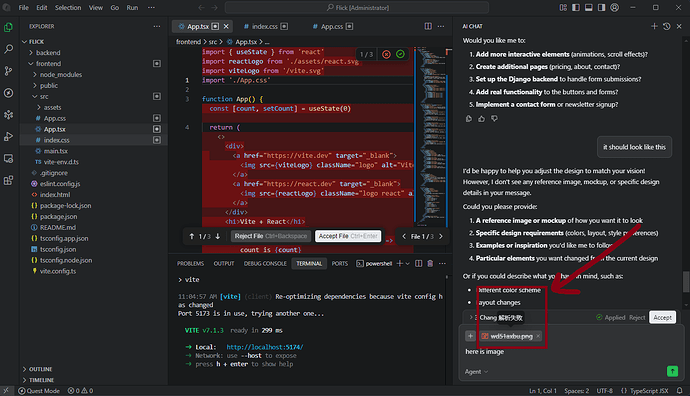Add context with plus button in chat input

click(x=470, y=336)
